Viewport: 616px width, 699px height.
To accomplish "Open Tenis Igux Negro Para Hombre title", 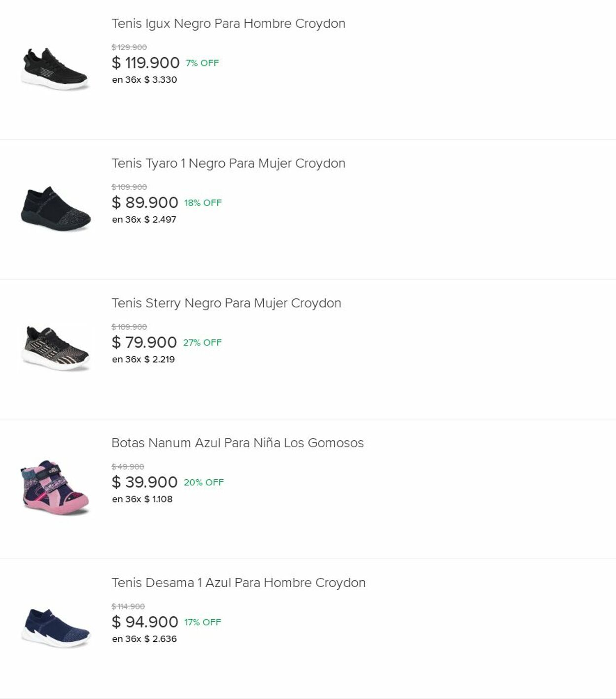I will tap(228, 24).
